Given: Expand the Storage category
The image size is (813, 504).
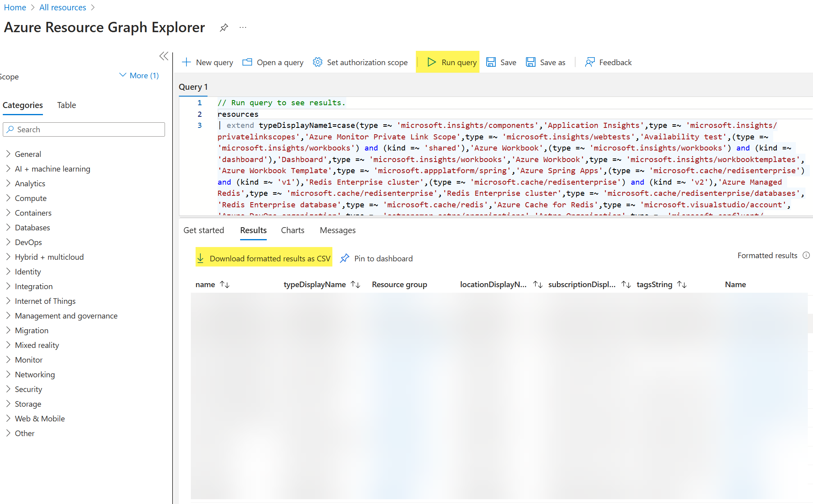Looking at the screenshot, I should [8, 404].
